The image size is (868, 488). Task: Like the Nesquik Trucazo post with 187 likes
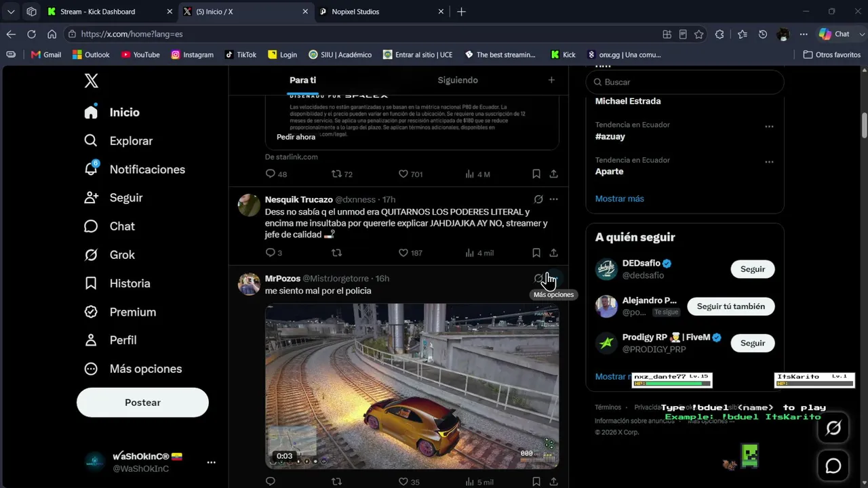click(x=410, y=253)
